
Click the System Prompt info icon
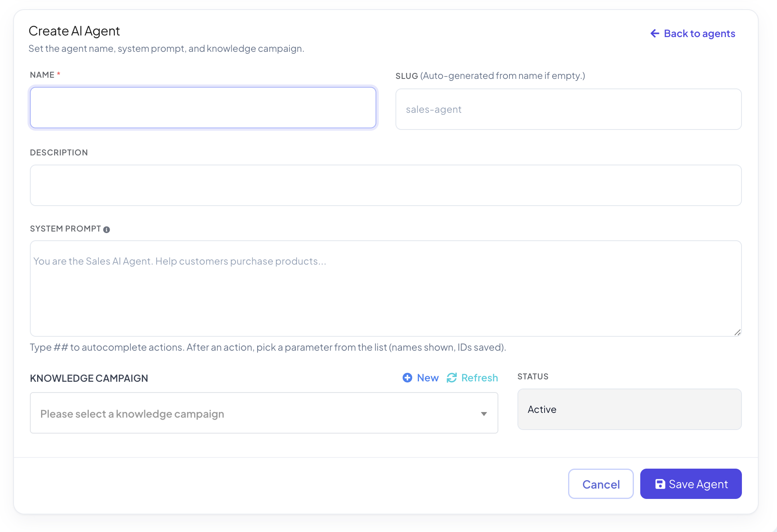[106, 230]
